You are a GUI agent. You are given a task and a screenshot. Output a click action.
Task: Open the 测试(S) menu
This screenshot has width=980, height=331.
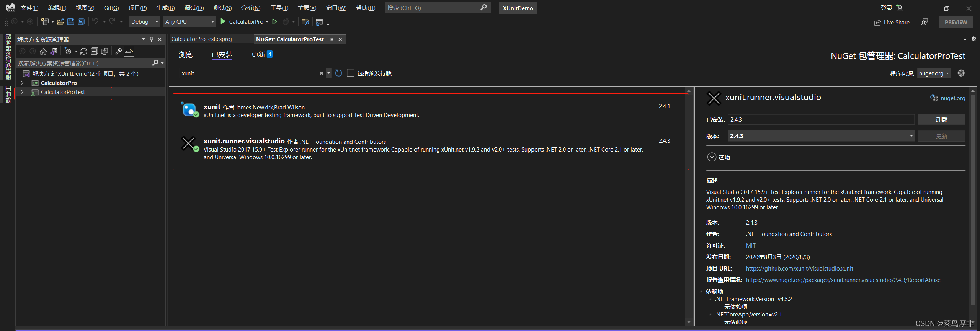(223, 8)
